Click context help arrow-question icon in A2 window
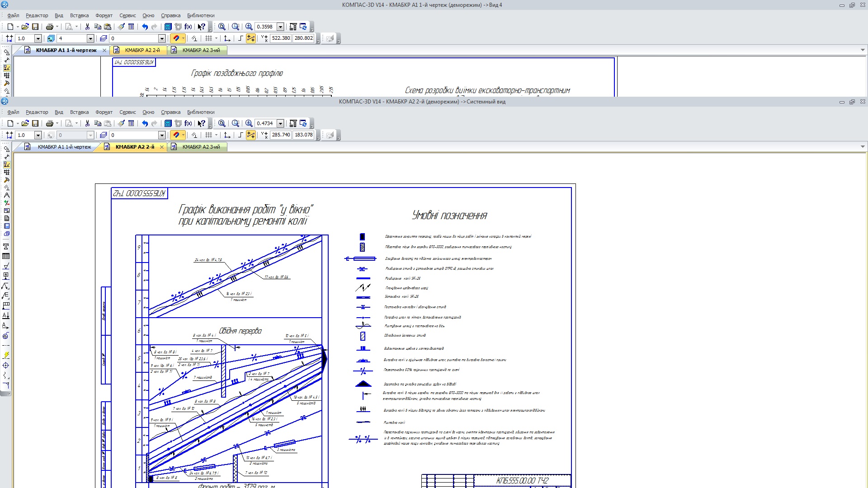This screenshot has width=868, height=488. coord(202,123)
